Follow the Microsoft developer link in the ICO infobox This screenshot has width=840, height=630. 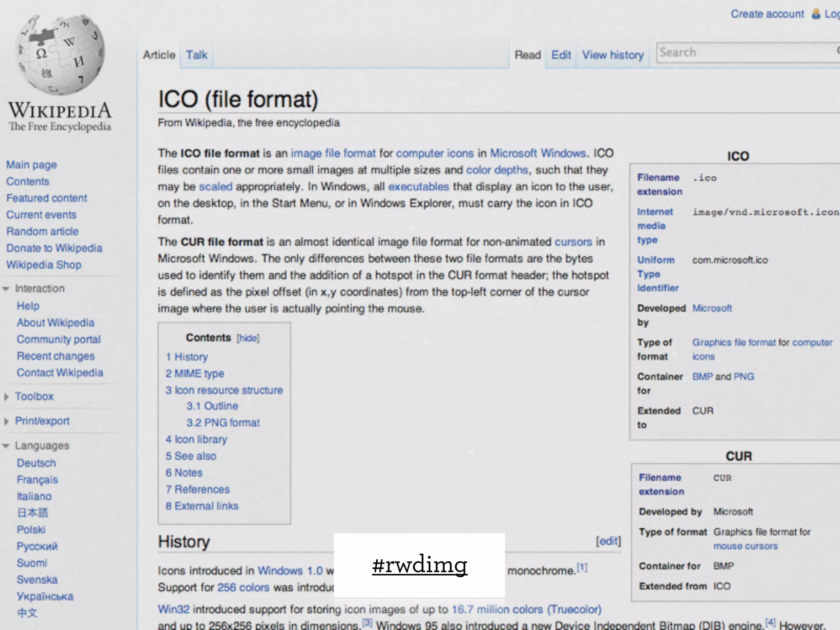click(x=712, y=308)
